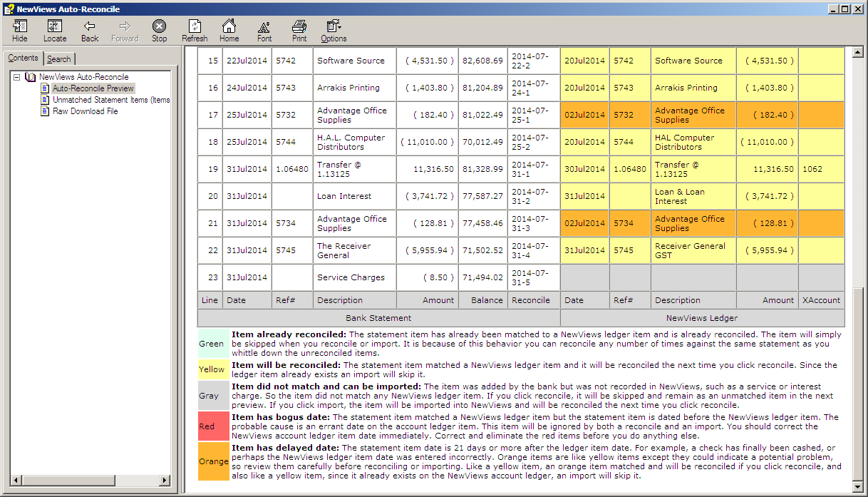Click the Orange legend color cell
This screenshot has width=868, height=497.
pos(214,461)
